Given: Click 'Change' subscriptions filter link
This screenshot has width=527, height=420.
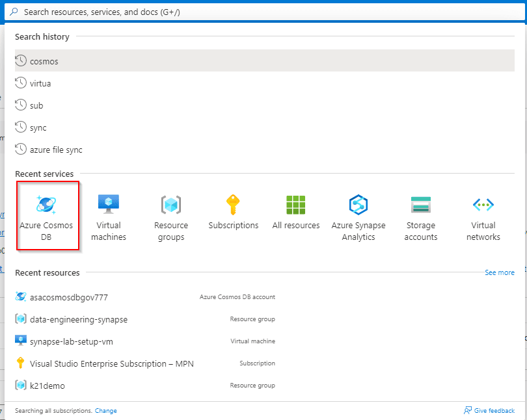Looking at the screenshot, I should (x=106, y=411).
